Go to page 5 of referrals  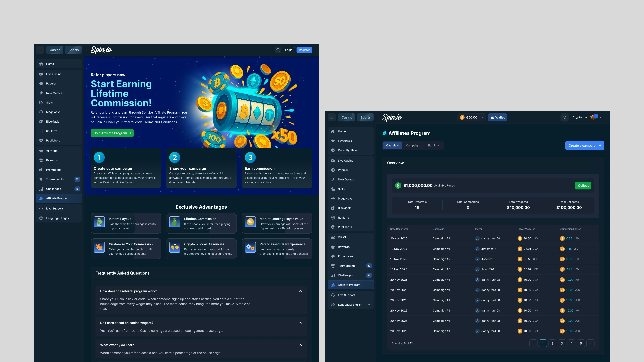coord(581,344)
